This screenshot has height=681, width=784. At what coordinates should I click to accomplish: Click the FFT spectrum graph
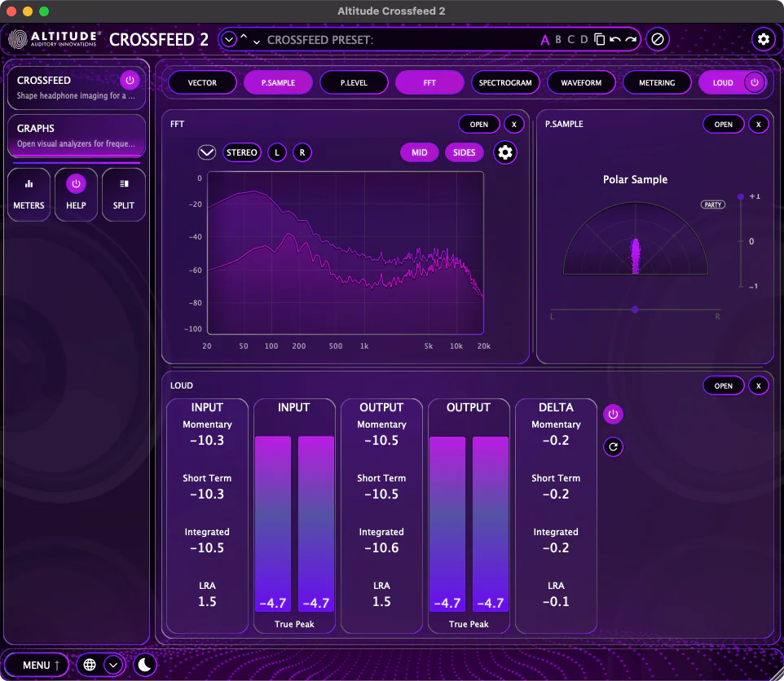346,253
